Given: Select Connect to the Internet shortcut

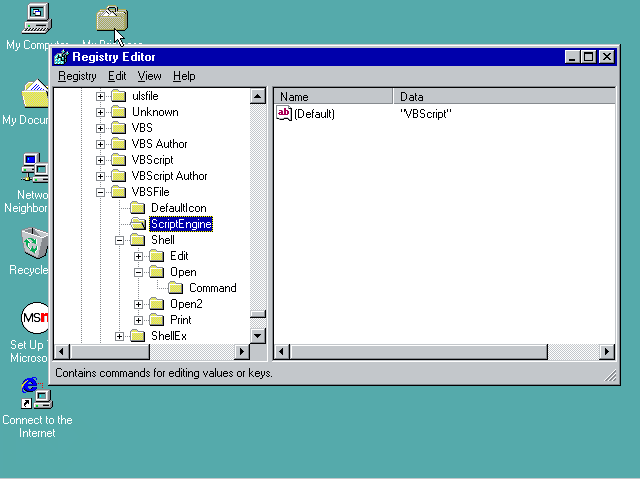Looking at the screenshot, I should coord(37,393).
